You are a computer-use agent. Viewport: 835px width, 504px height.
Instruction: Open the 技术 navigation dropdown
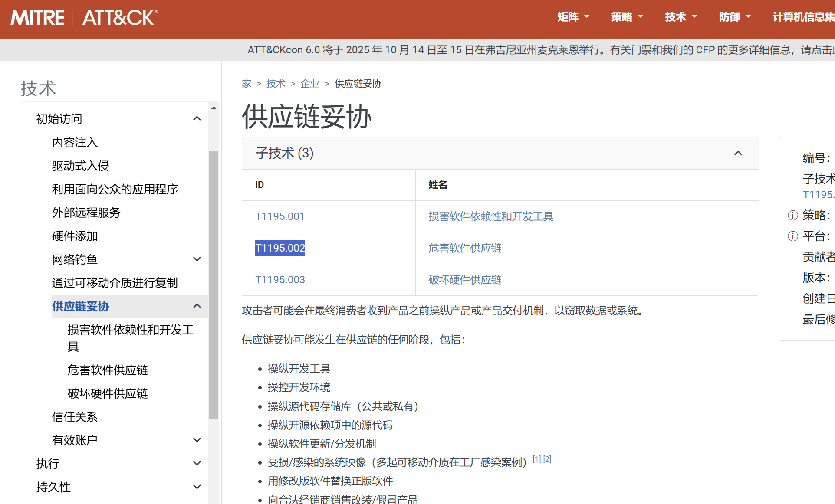681,17
